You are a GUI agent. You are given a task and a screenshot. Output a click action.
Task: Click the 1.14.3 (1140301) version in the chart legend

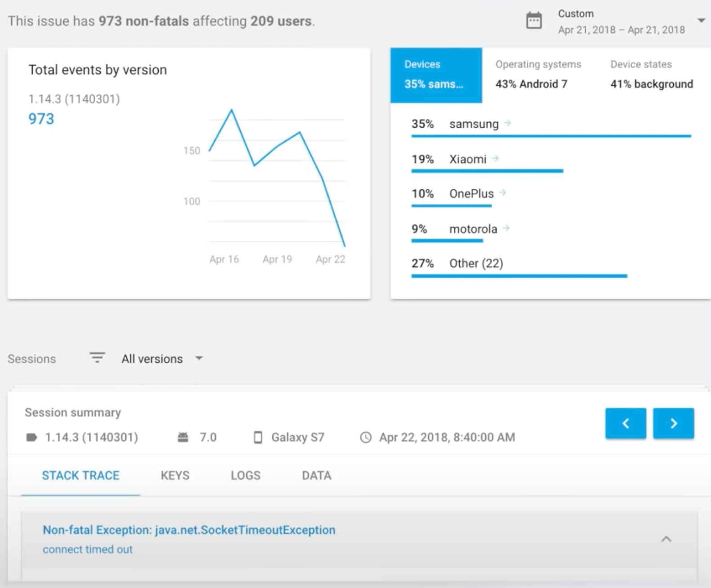[x=74, y=99]
